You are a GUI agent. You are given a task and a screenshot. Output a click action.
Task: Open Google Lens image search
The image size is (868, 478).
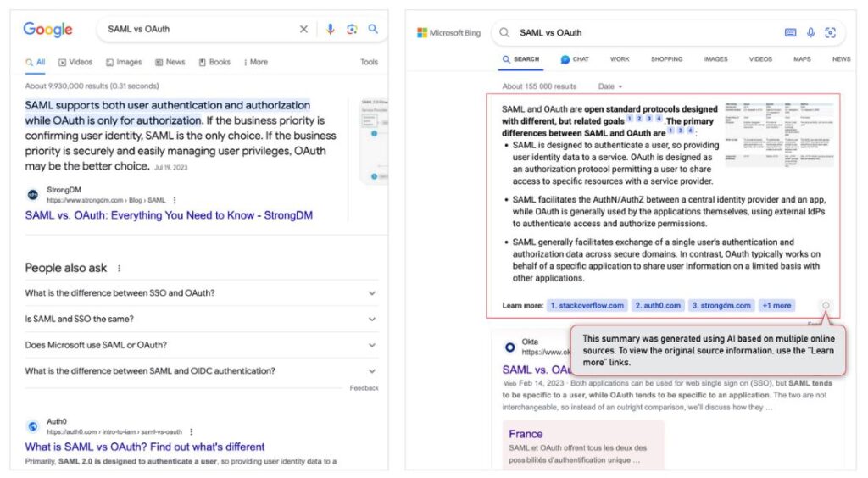[x=352, y=29]
